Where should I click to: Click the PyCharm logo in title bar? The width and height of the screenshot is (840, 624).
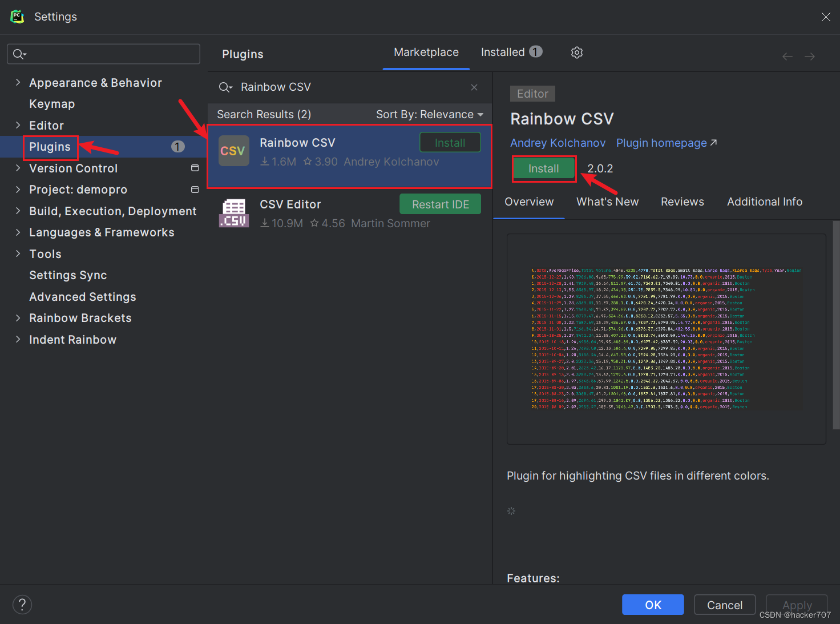18,17
